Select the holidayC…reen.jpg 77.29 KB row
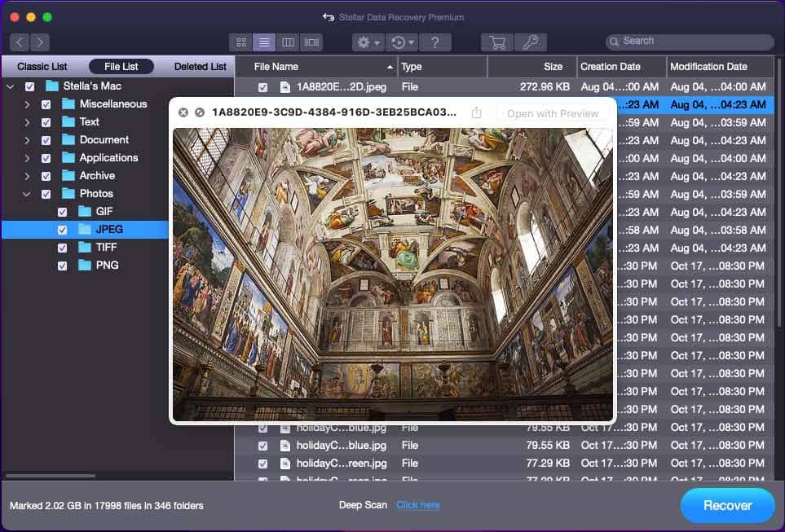 point(504,464)
